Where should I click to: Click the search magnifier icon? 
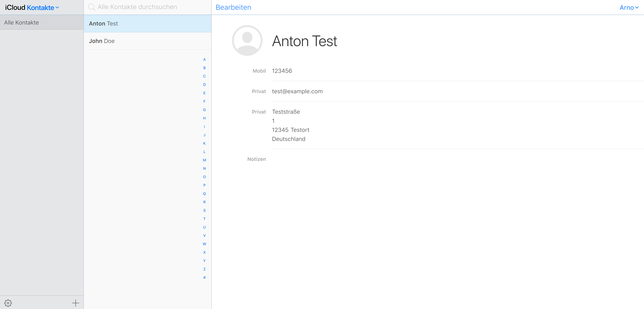(x=92, y=7)
